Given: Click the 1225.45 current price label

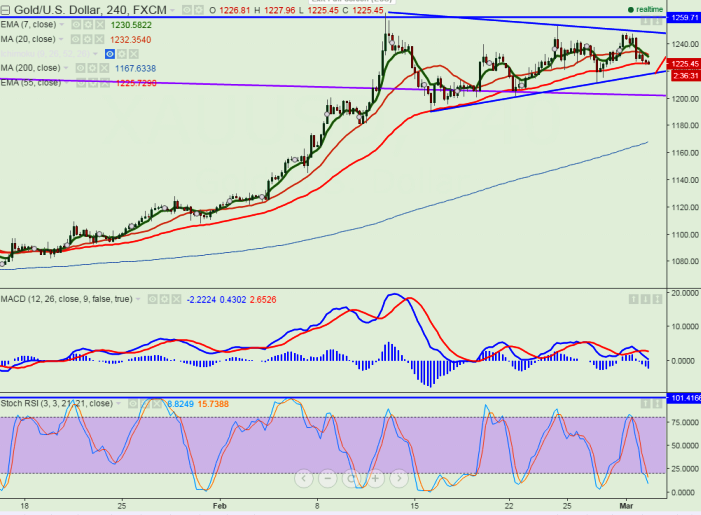Looking at the screenshot, I should [x=684, y=64].
